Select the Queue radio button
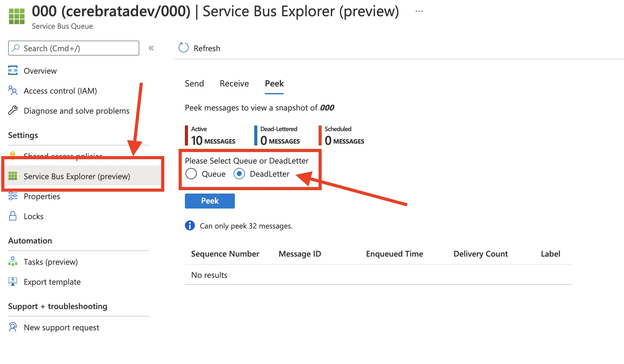This screenshot has width=624, height=364. [191, 174]
